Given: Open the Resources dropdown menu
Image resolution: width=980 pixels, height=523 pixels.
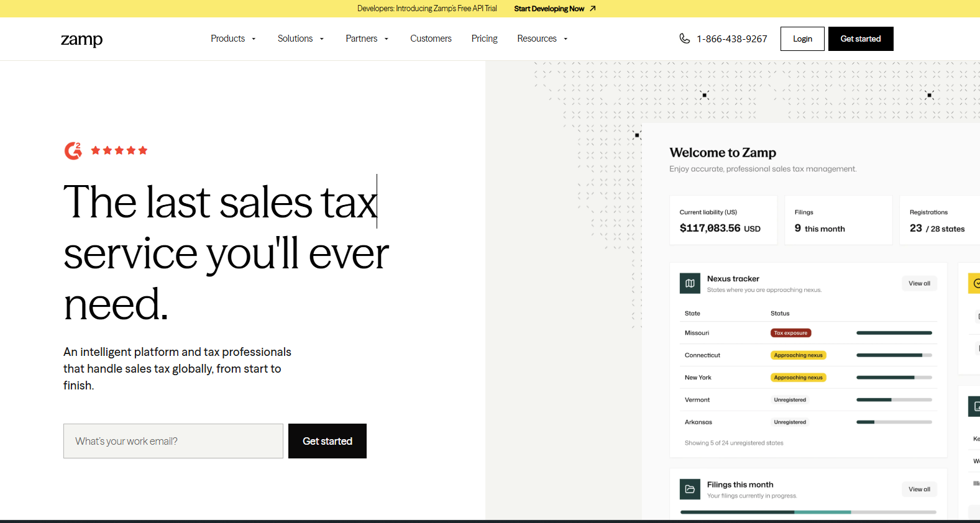Looking at the screenshot, I should 542,39.
